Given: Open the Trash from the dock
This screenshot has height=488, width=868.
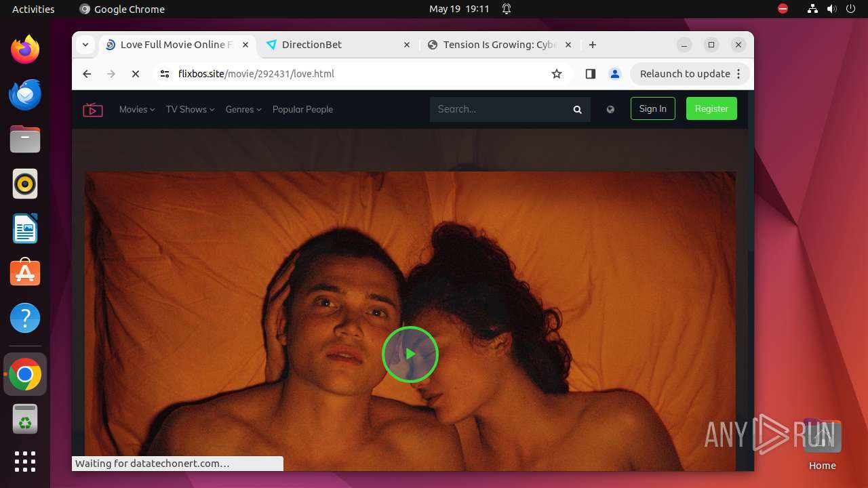Looking at the screenshot, I should coord(25,419).
